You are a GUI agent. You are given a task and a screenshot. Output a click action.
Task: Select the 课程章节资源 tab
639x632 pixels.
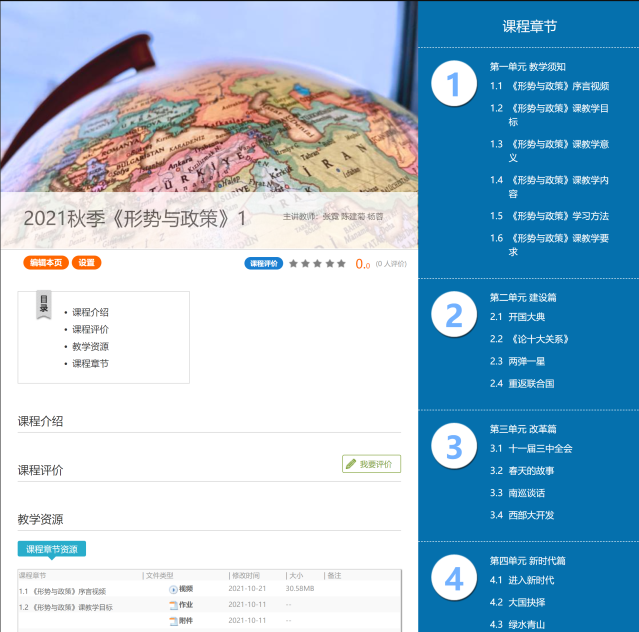click(52, 549)
